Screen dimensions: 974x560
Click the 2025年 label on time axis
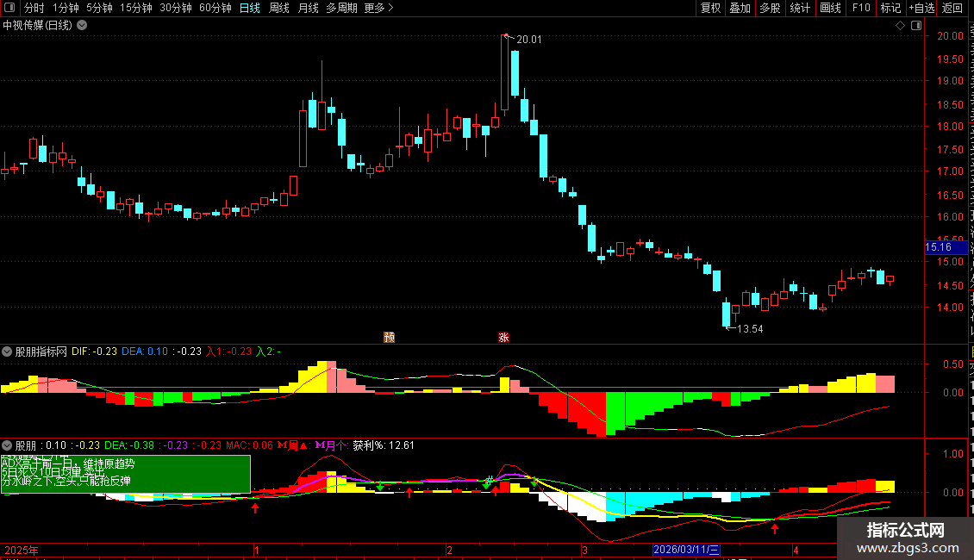(x=22, y=550)
